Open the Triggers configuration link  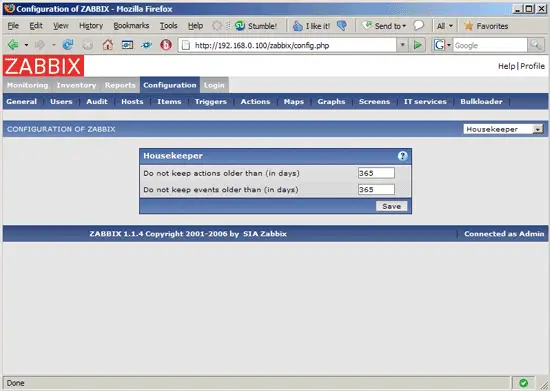coord(211,102)
